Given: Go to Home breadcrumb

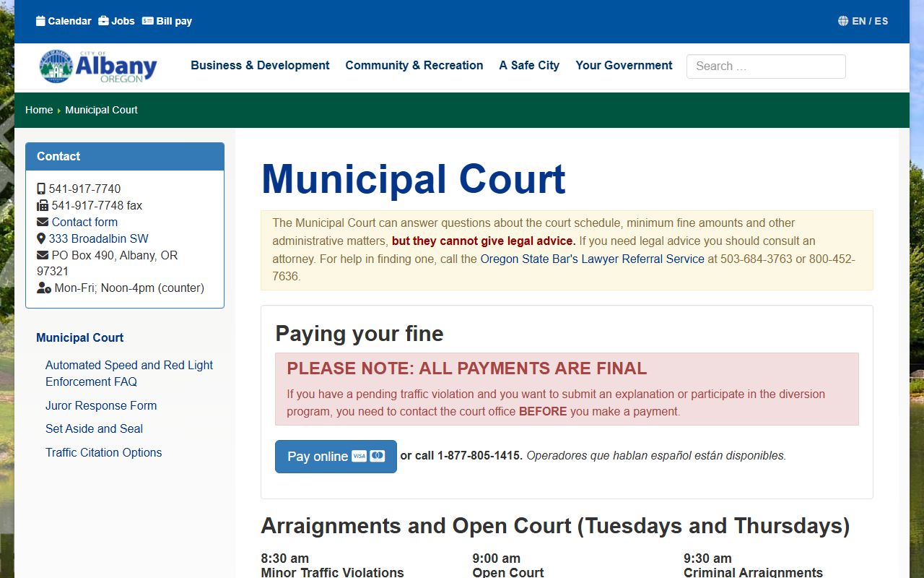Looking at the screenshot, I should point(39,110).
